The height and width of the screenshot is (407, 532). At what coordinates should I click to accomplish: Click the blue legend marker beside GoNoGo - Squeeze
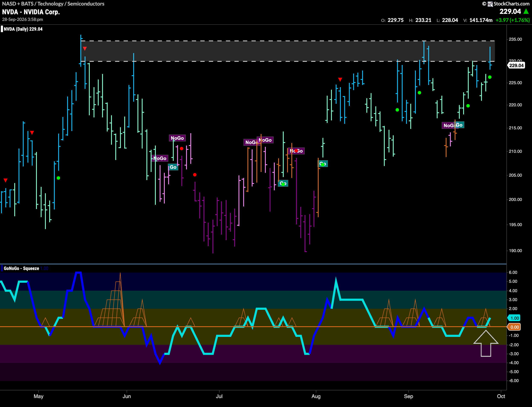pos(2,268)
